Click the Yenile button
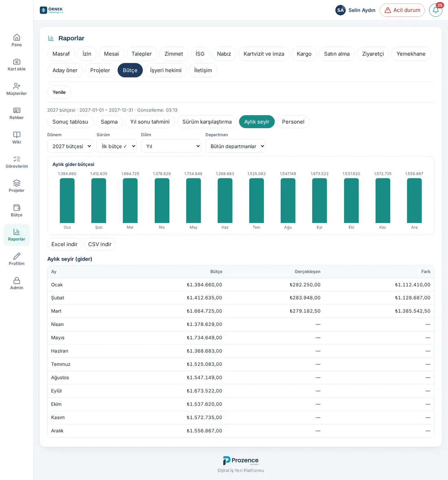 59,92
